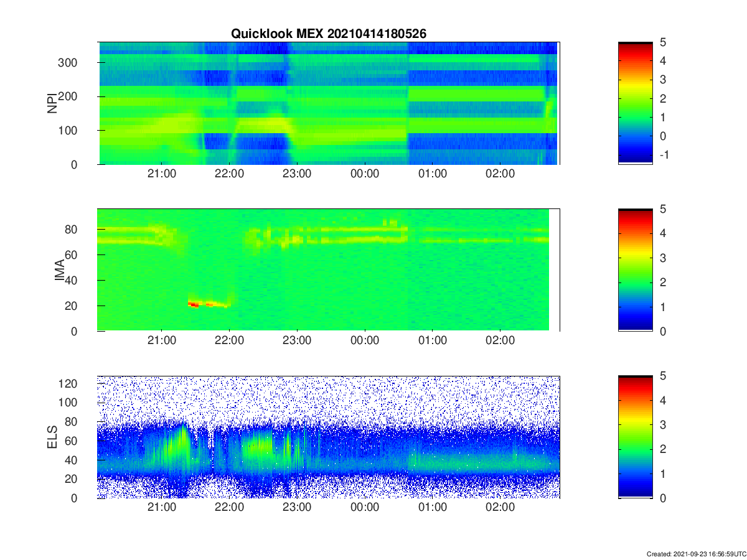Screen dimensions: 747x560
Task: Click the 22:00 label under ELS panel
Action: pos(229,507)
